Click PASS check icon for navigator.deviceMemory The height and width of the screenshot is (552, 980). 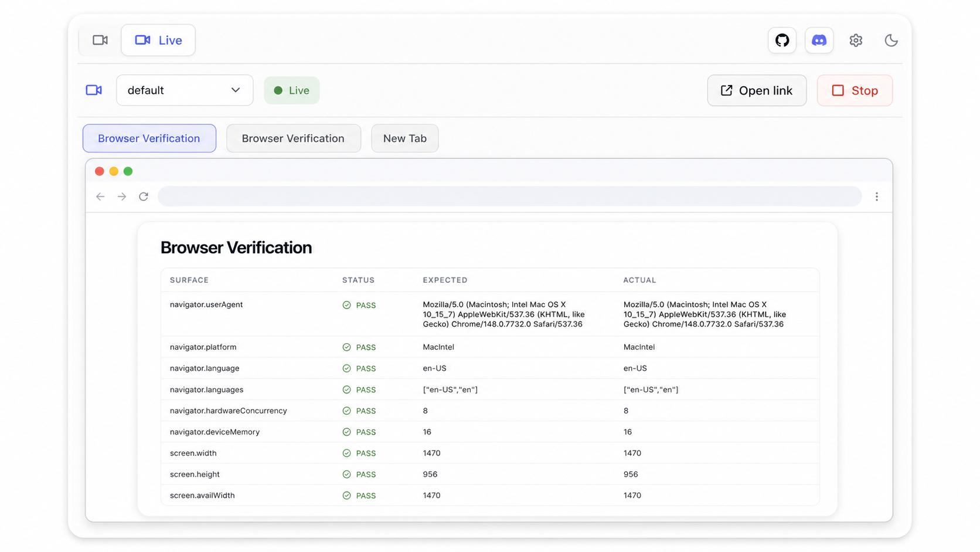(x=347, y=432)
